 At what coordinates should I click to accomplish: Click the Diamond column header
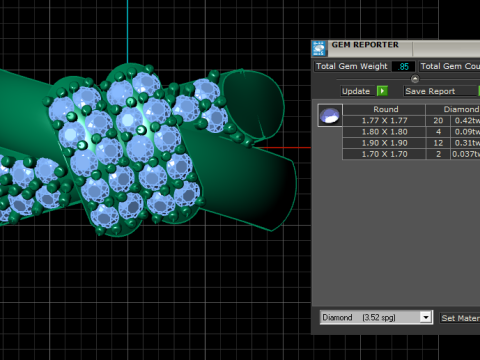[453, 109]
